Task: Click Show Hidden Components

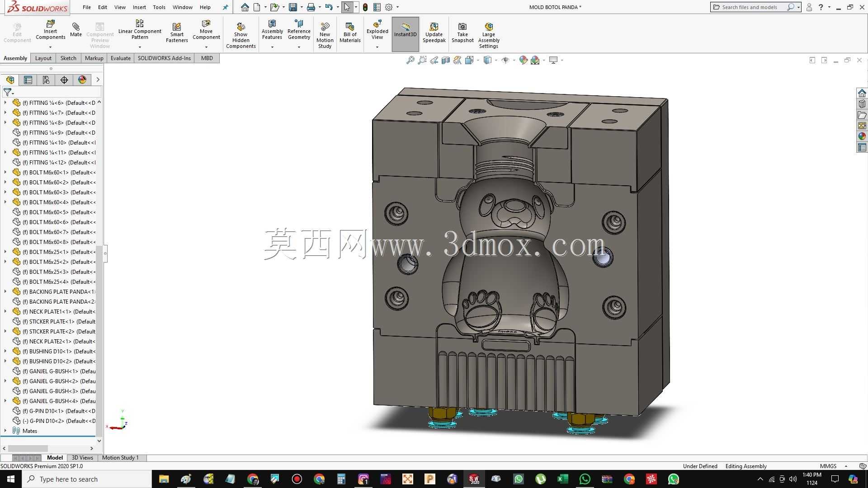Action: click(x=241, y=35)
